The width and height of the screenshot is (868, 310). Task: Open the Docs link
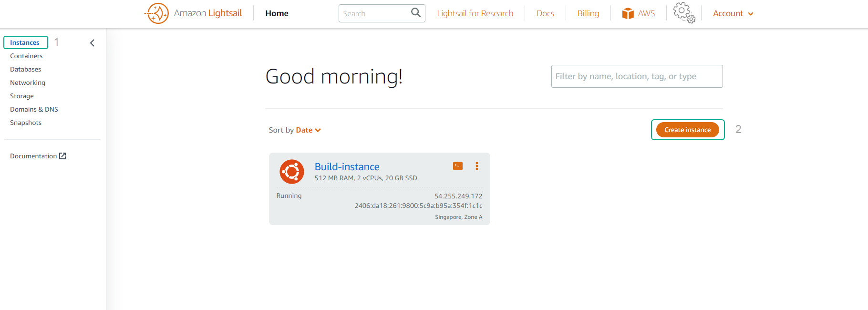pyautogui.click(x=545, y=13)
